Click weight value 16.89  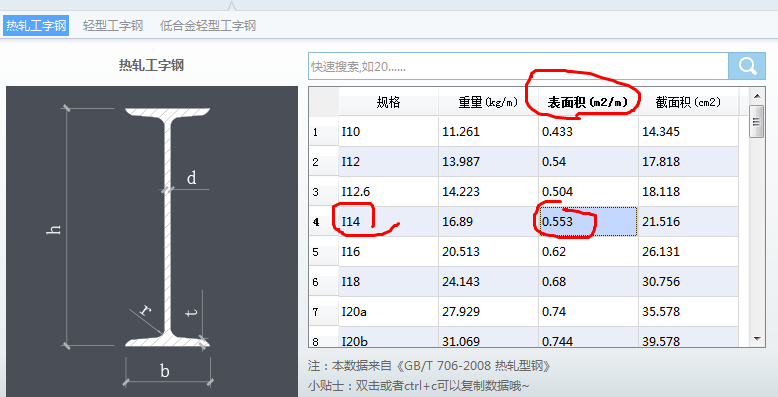[488, 222]
